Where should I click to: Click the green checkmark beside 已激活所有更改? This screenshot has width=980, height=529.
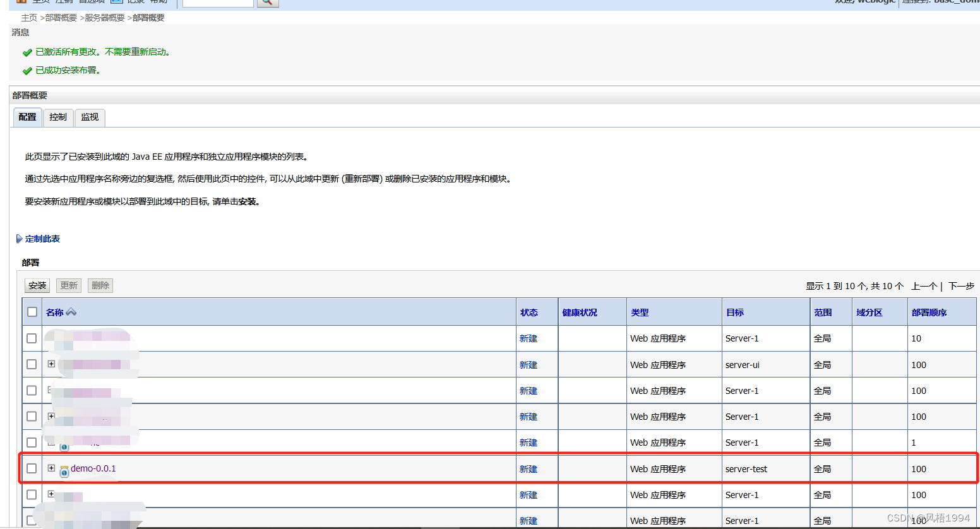[x=27, y=52]
